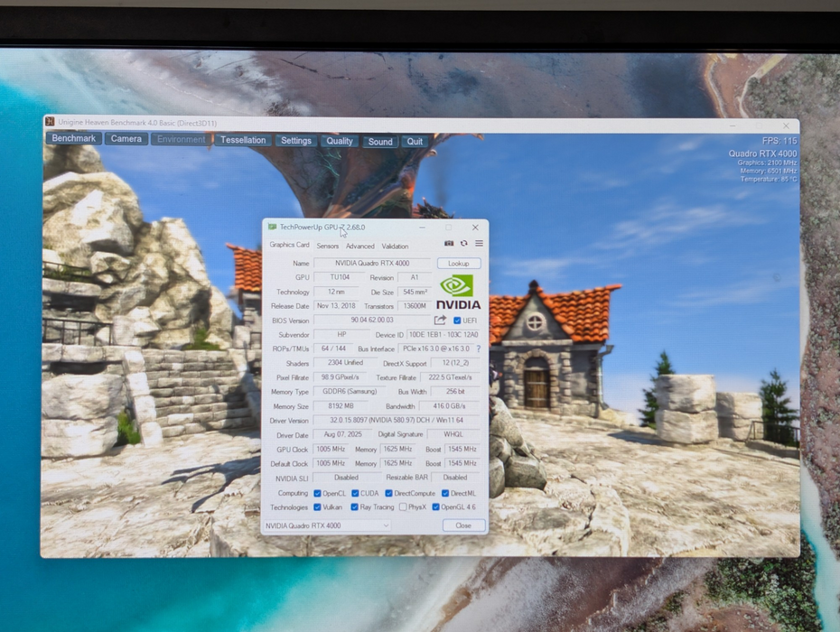Toggle the DirectCompute checkbox
This screenshot has height=632, width=840.
point(389,493)
